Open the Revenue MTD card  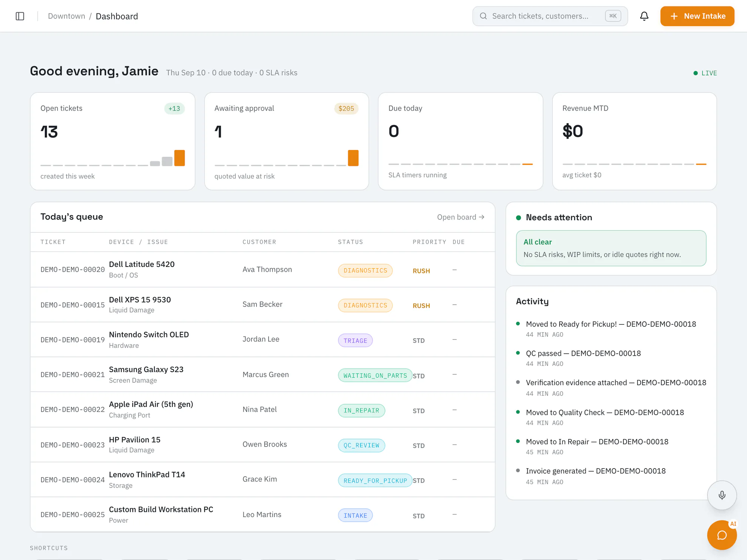tap(634, 141)
